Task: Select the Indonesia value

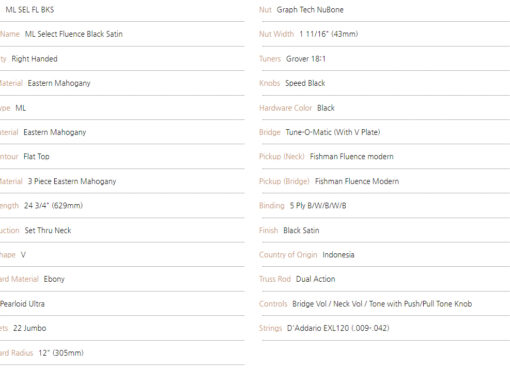Action: [x=338, y=255]
